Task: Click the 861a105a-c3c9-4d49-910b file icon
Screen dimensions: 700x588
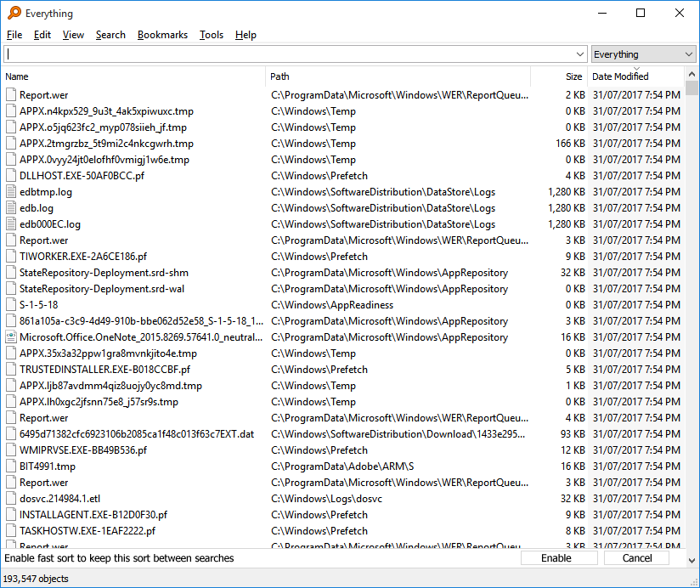Action: click(11, 321)
